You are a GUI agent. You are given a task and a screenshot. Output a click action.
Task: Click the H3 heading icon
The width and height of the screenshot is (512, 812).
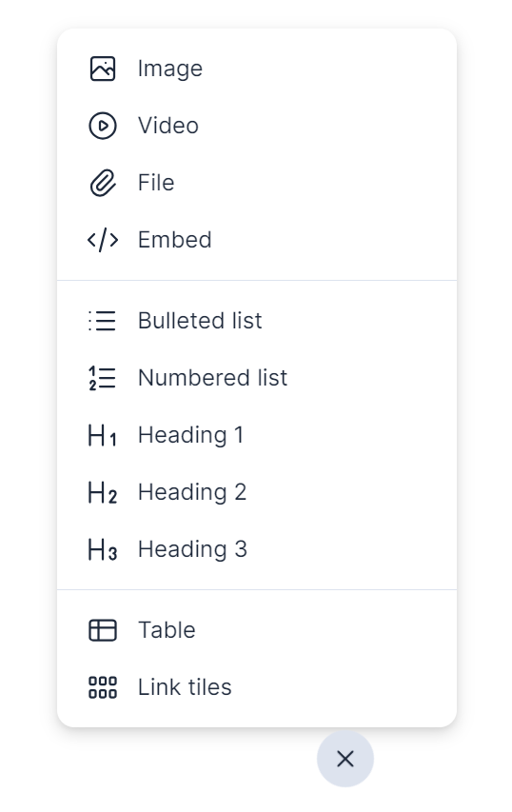tap(103, 549)
